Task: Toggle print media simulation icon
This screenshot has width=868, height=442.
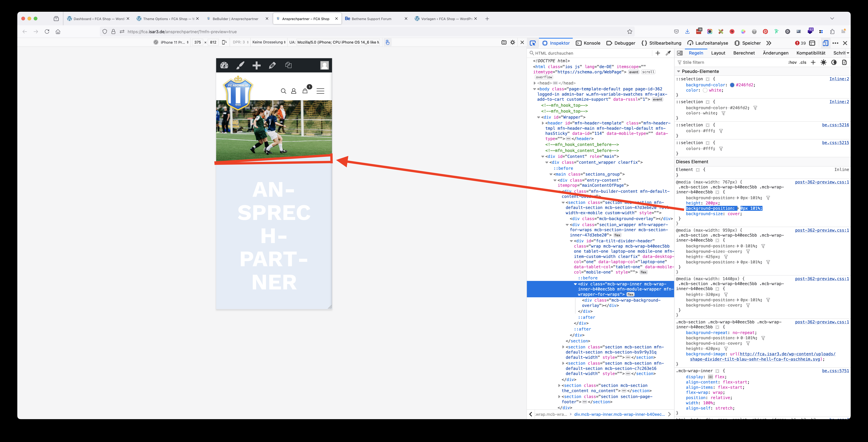Action: tap(844, 62)
